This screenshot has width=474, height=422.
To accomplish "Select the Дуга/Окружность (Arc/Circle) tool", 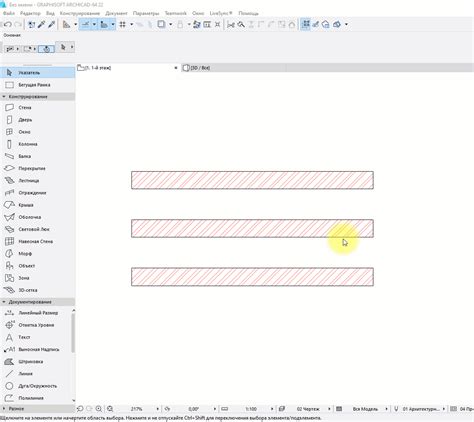I will [36, 386].
